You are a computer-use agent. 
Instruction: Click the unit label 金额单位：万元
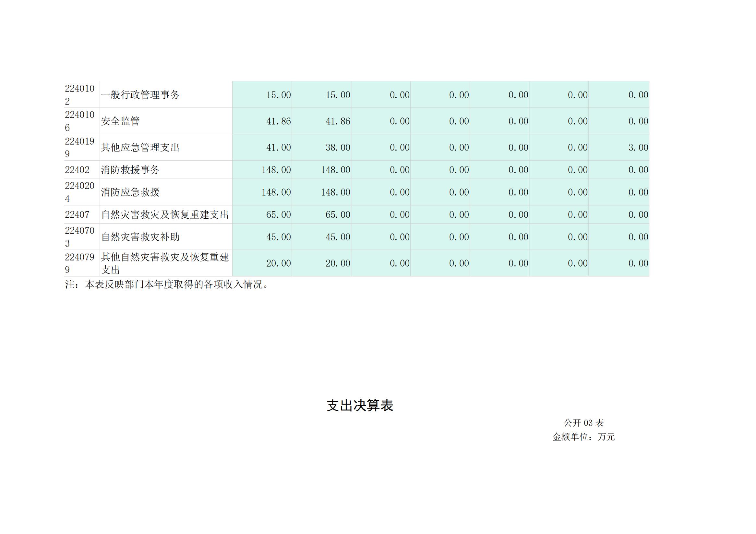(584, 437)
